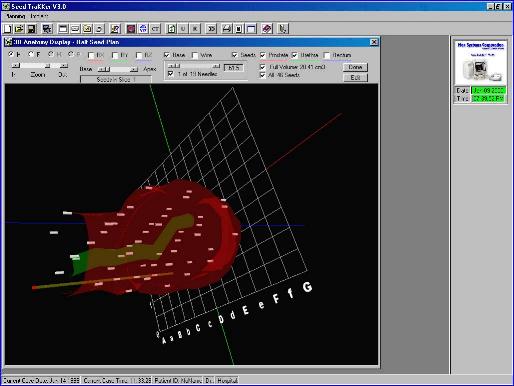Image resolution: width=514 pixels, height=386 pixels.
Task: Click the pencil-on-document edit toolbar icon
Action: click(115, 29)
